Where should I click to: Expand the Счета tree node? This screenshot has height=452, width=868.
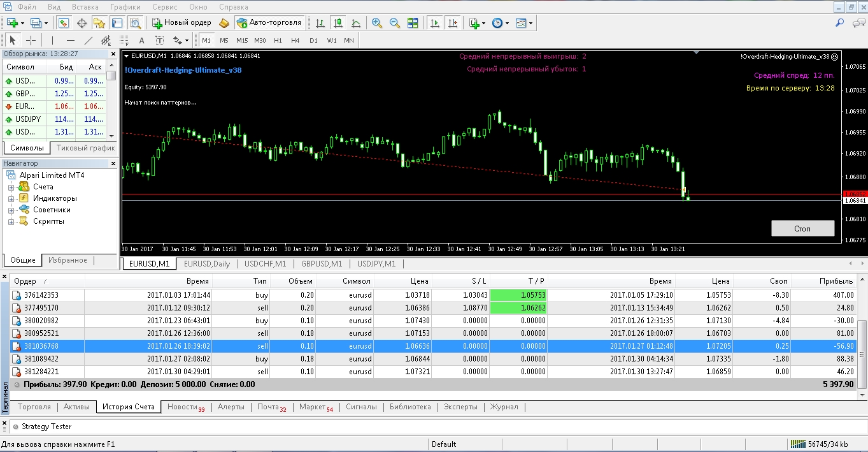(x=11, y=187)
